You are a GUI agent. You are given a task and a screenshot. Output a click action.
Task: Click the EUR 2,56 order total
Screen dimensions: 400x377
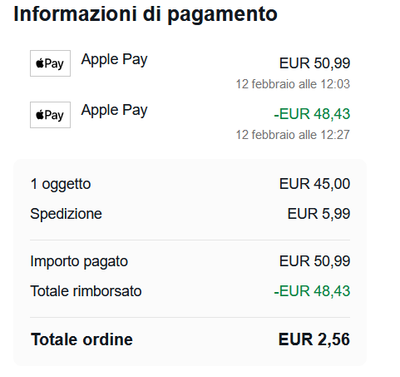pyautogui.click(x=314, y=339)
